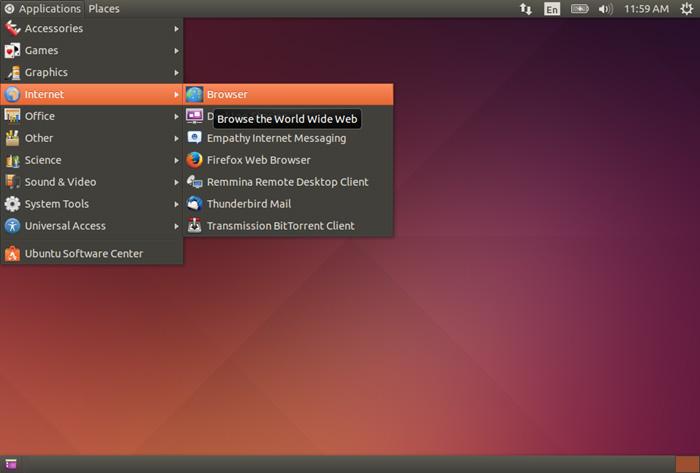Image resolution: width=700 pixels, height=473 pixels.
Task: Select the Sound & Video category label
Action: coord(60,182)
